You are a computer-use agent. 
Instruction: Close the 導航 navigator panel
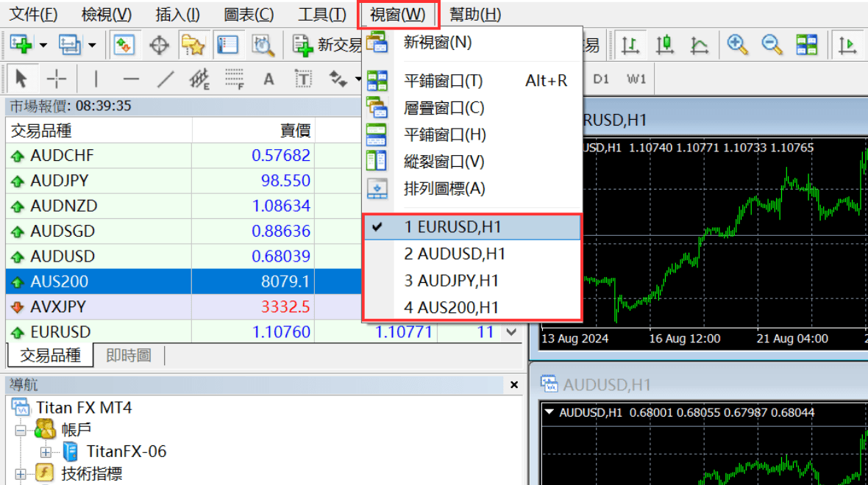click(x=514, y=385)
